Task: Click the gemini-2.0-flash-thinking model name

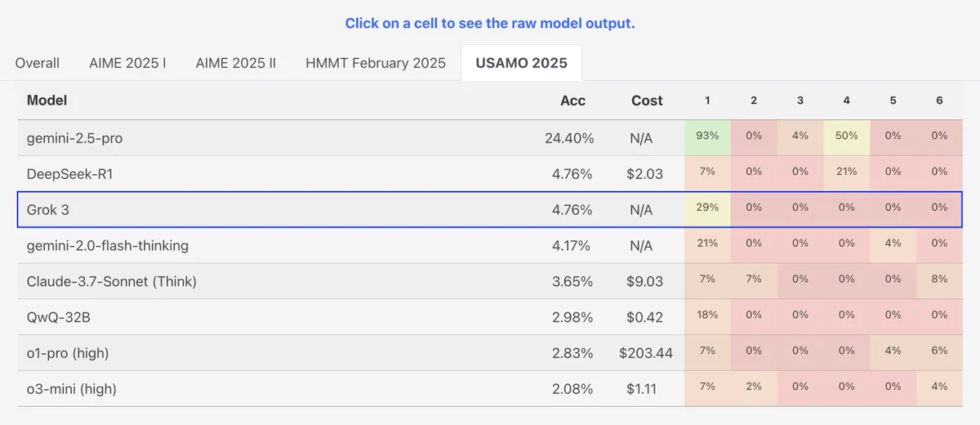Action: click(x=107, y=245)
